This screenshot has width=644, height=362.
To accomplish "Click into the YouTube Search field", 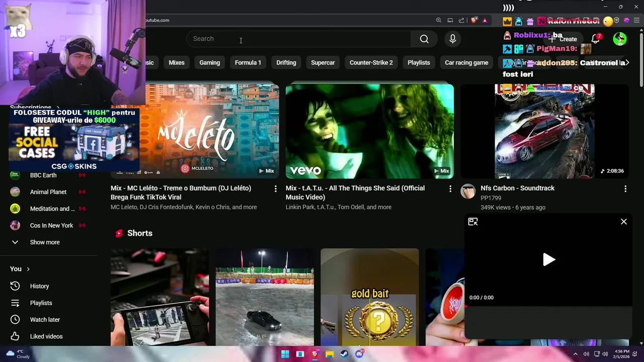I will click(299, 39).
